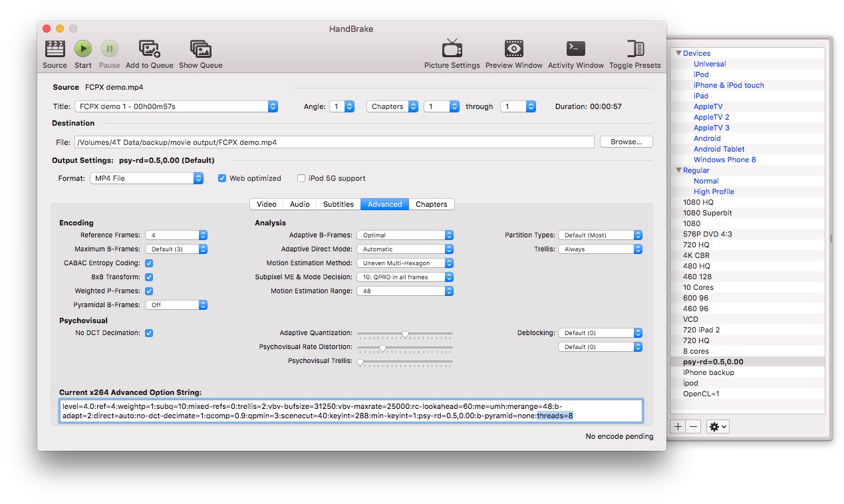The height and width of the screenshot is (504, 844).
Task: Open the Activity Window terminal icon
Action: coord(576,49)
